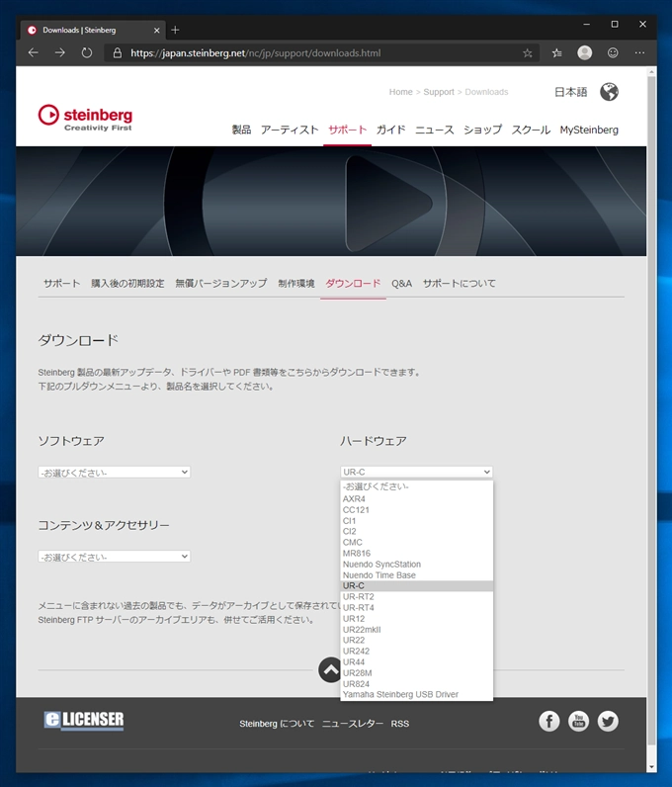Switch to the 無償バージョンアップ sub-tab
Image resolution: width=672 pixels, height=787 pixels.
tap(220, 284)
